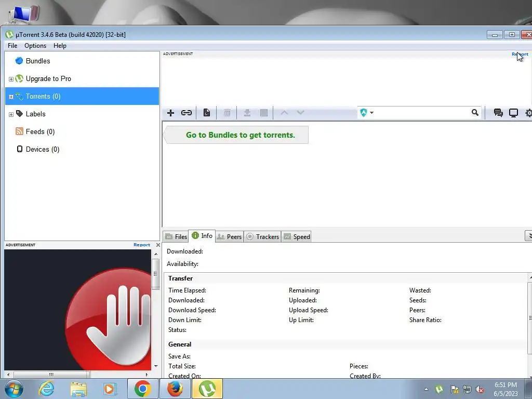
Task: Click the Transfer section header
Action: click(x=180, y=278)
